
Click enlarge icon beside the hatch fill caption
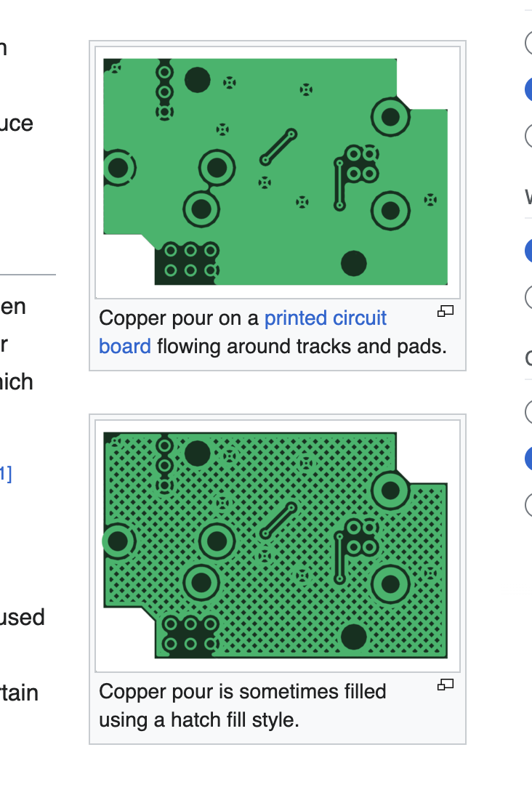445,685
